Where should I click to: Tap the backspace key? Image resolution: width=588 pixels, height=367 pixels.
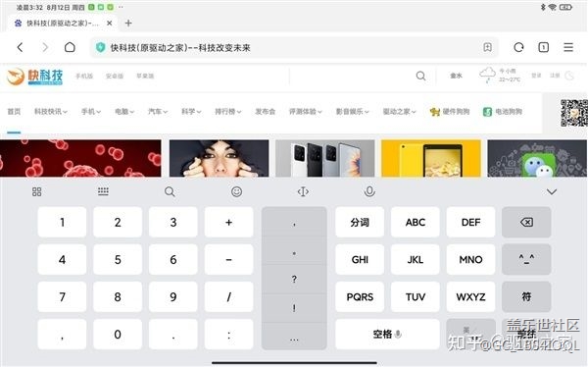pyautogui.click(x=526, y=222)
